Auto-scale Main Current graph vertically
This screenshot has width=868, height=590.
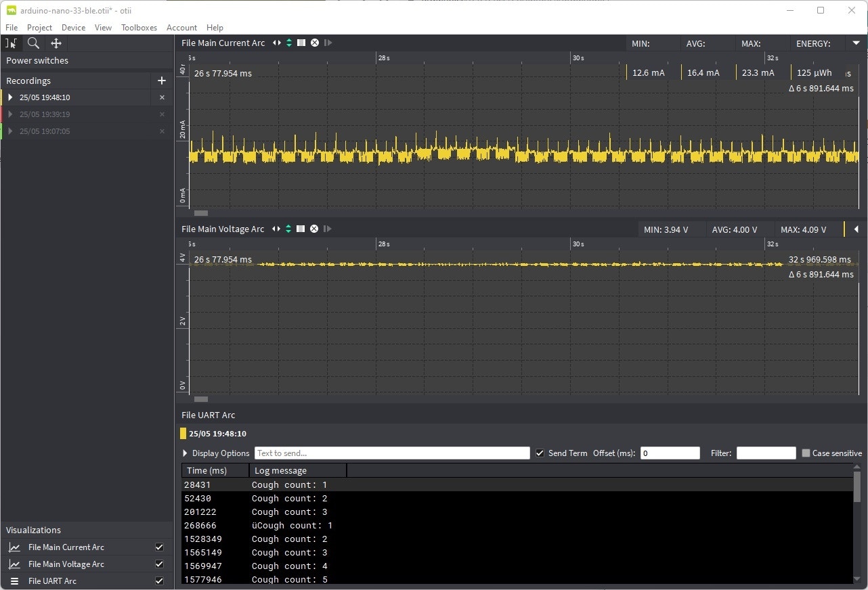[x=289, y=43]
